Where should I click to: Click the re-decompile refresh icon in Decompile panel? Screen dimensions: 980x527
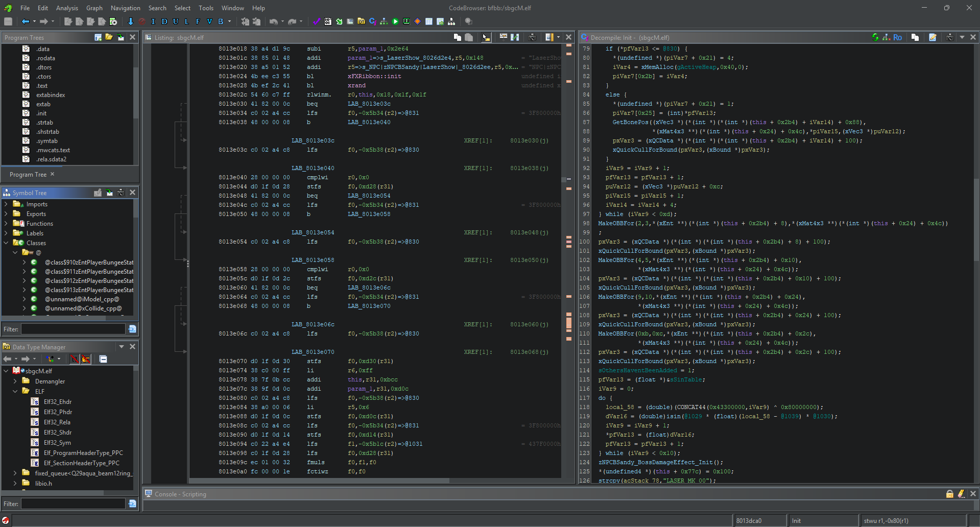(x=875, y=37)
